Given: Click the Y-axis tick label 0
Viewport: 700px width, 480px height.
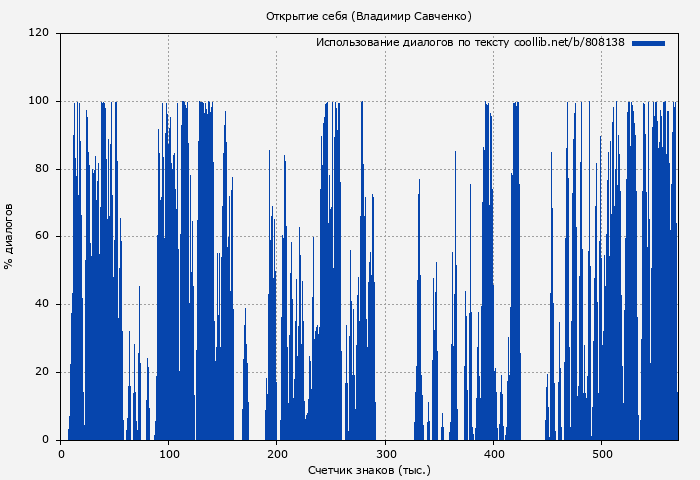Looking at the screenshot, I should point(45,440).
